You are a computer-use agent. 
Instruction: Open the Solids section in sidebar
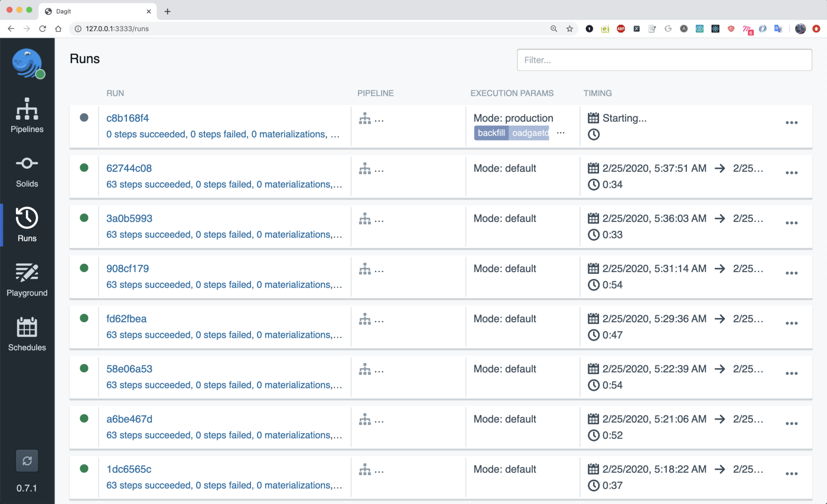coord(27,171)
